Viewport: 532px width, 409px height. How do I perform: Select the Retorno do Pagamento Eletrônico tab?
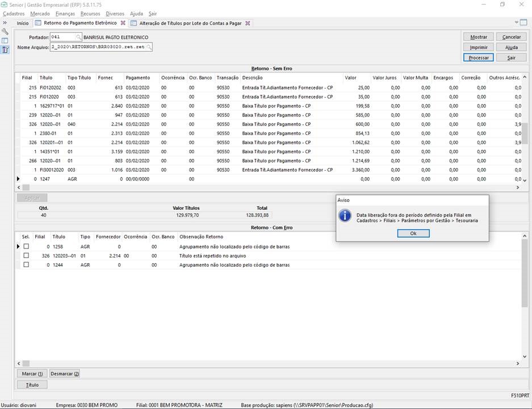80,23
